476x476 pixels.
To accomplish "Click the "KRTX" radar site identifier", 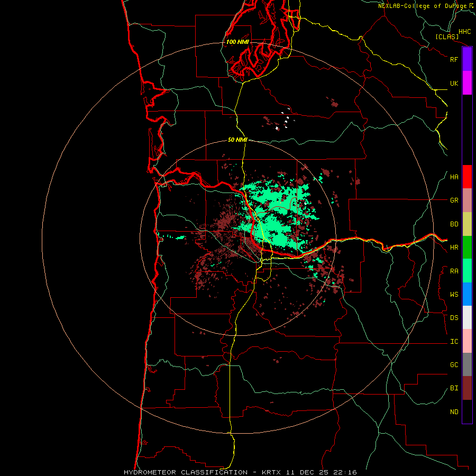I will tap(271, 472).
